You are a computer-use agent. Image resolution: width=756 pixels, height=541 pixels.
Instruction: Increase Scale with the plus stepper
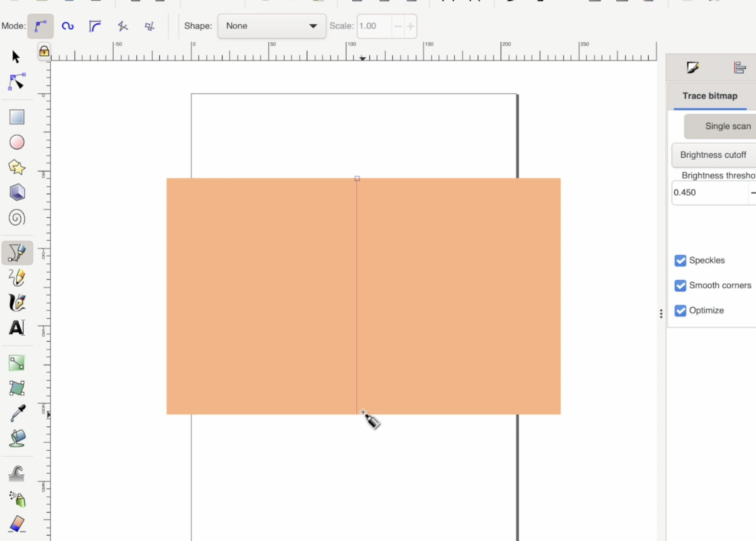[x=410, y=26]
